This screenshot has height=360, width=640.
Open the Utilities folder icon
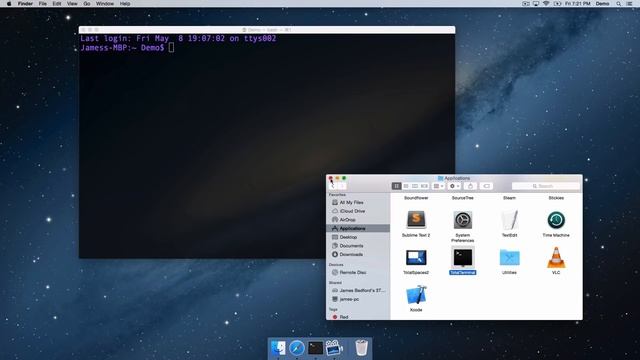509,258
